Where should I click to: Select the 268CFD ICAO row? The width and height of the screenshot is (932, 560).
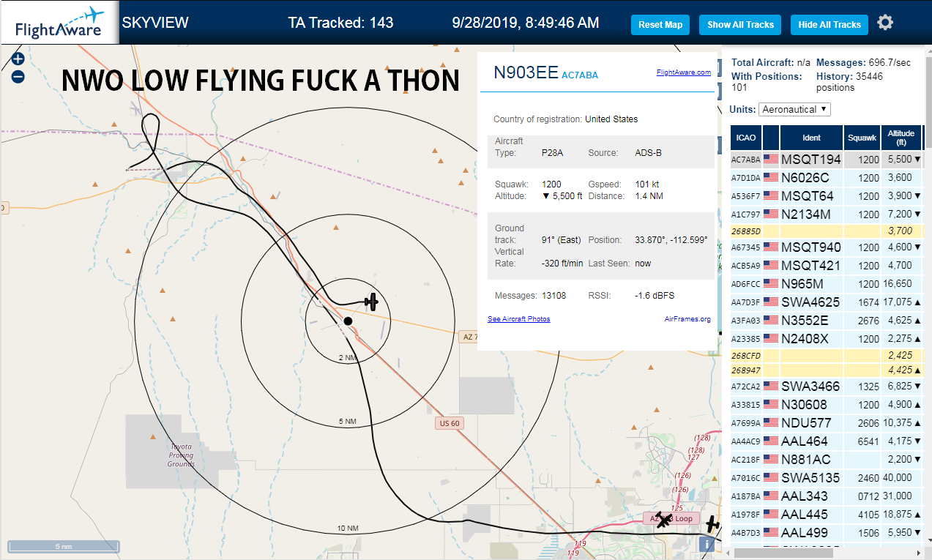point(826,355)
